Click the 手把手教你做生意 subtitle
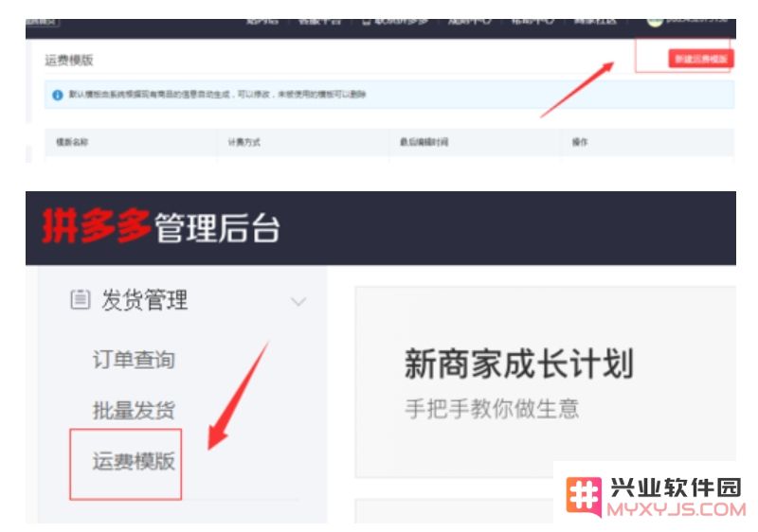The image size is (758, 532). (492, 409)
